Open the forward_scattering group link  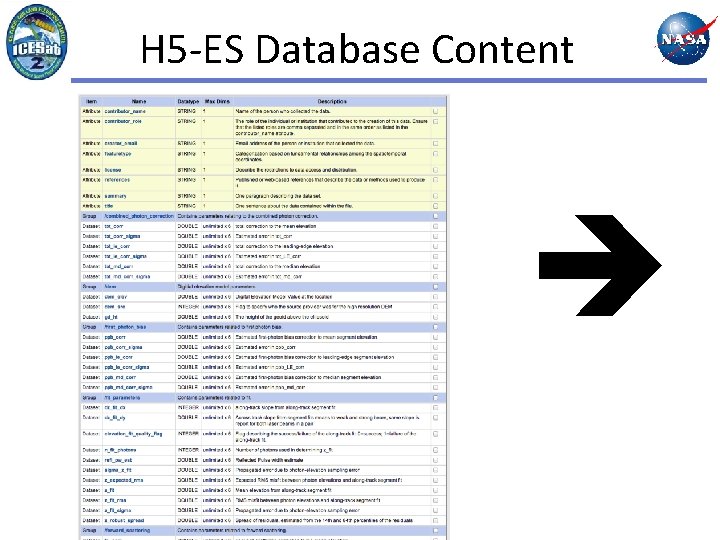coord(126,531)
